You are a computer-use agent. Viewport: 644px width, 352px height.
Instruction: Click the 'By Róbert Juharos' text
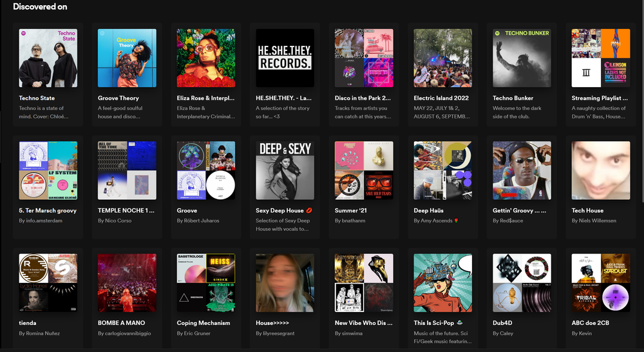(198, 221)
